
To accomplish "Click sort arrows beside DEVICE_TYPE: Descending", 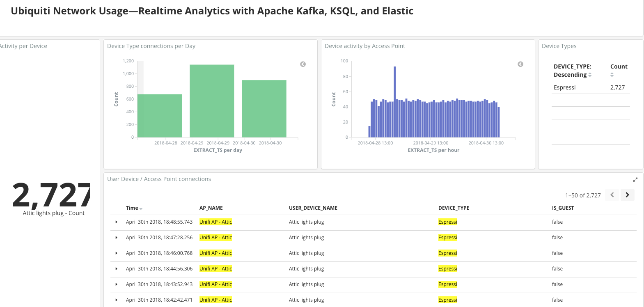I will tap(590, 75).
